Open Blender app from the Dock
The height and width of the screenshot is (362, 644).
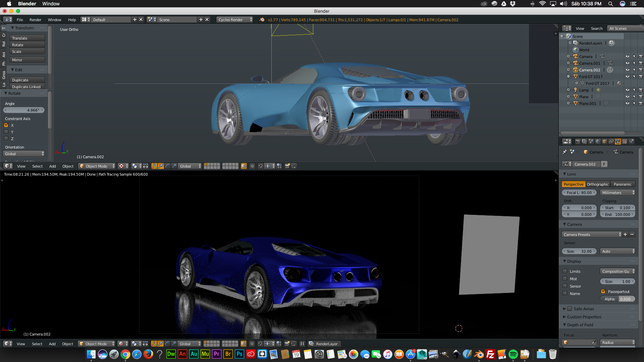(479, 354)
